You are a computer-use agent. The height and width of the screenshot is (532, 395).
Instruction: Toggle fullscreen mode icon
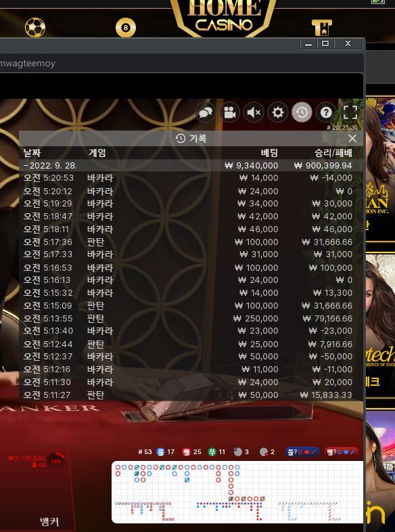point(350,112)
